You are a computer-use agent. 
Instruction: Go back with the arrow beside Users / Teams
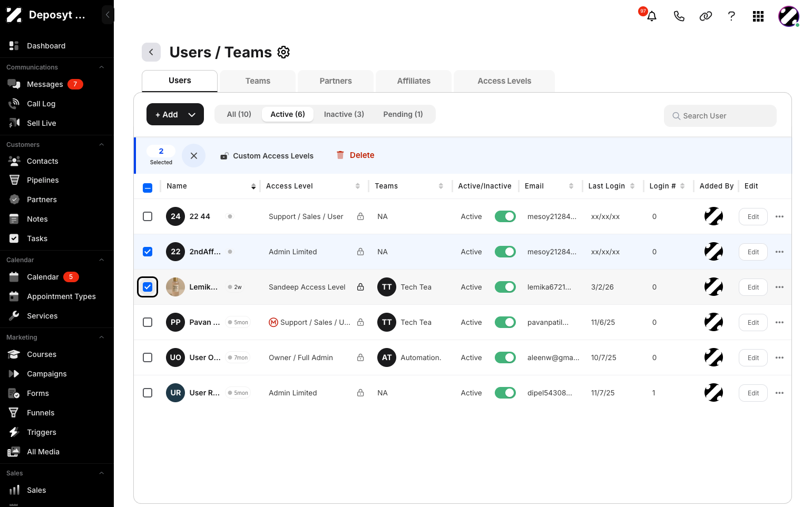tap(151, 52)
